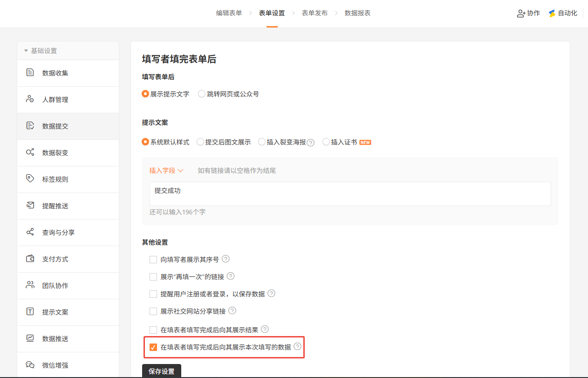The width and height of the screenshot is (588, 378).
Task: Select the 系统默认样式 radio button
Action: click(x=145, y=142)
